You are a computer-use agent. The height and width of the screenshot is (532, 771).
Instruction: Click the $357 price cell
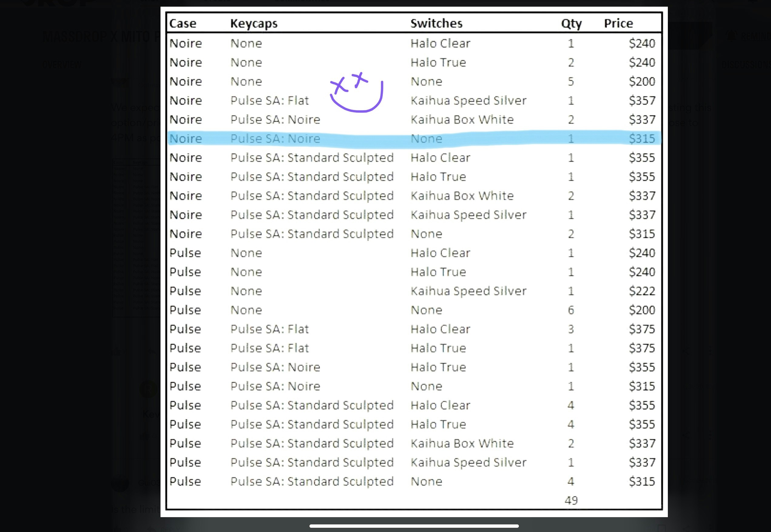642,101
